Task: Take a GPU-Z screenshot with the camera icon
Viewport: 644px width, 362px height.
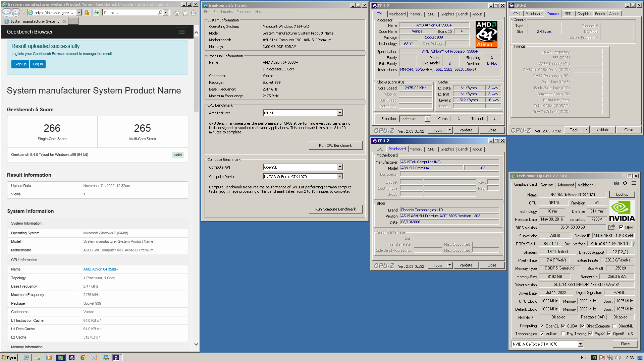Action: click(616, 183)
